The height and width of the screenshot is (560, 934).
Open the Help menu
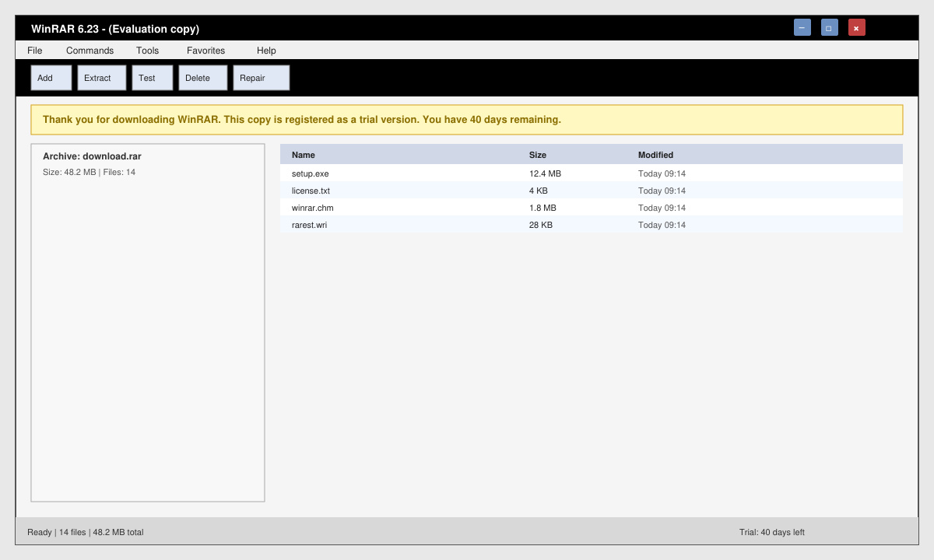(266, 51)
